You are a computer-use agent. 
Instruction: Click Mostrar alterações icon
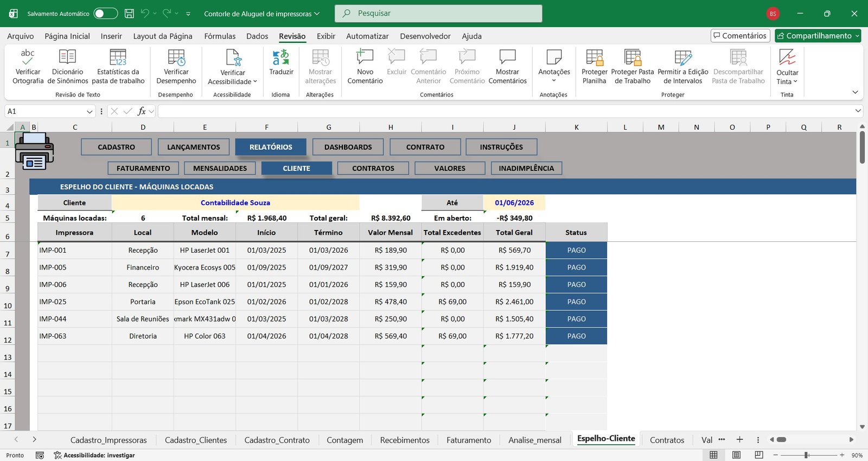tap(321, 57)
